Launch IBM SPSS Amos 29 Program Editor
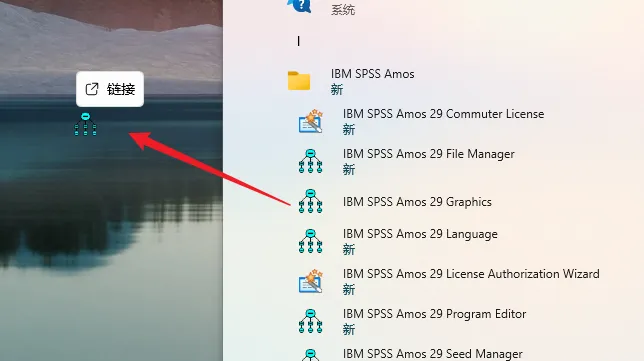 coord(435,314)
